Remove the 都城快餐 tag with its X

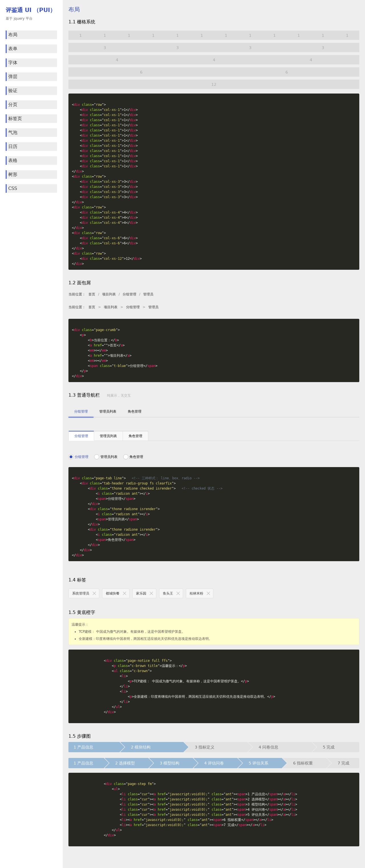(124, 593)
